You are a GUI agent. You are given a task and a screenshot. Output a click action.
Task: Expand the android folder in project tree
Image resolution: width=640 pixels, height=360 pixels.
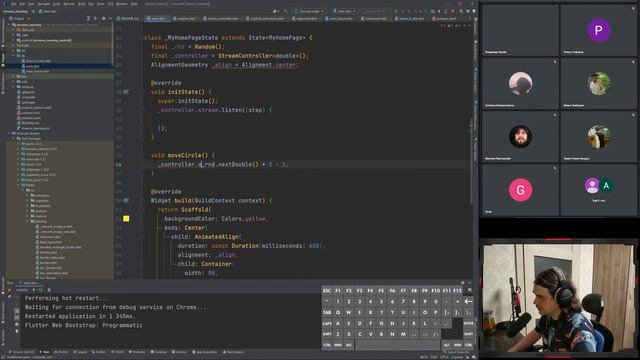[14, 40]
